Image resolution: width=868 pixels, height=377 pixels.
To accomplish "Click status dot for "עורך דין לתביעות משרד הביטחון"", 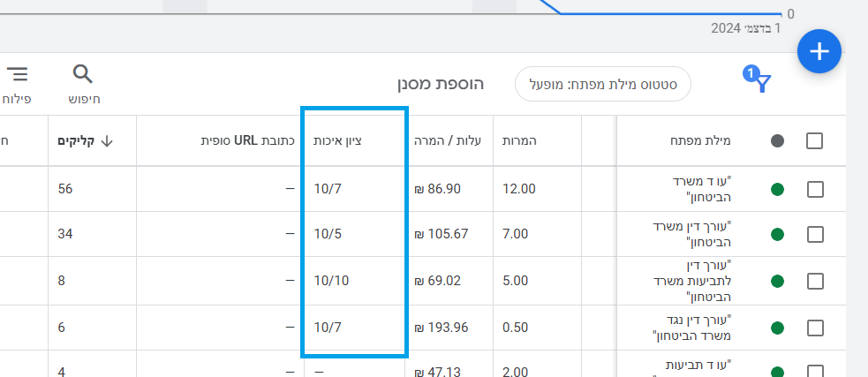I will click(777, 282).
